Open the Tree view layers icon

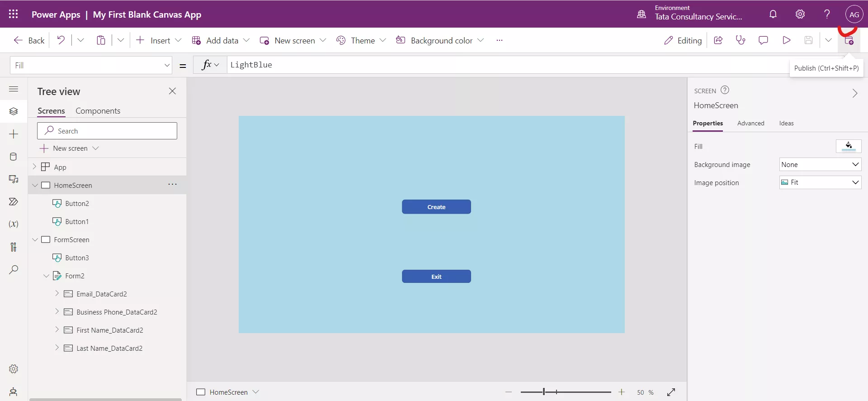tap(14, 111)
